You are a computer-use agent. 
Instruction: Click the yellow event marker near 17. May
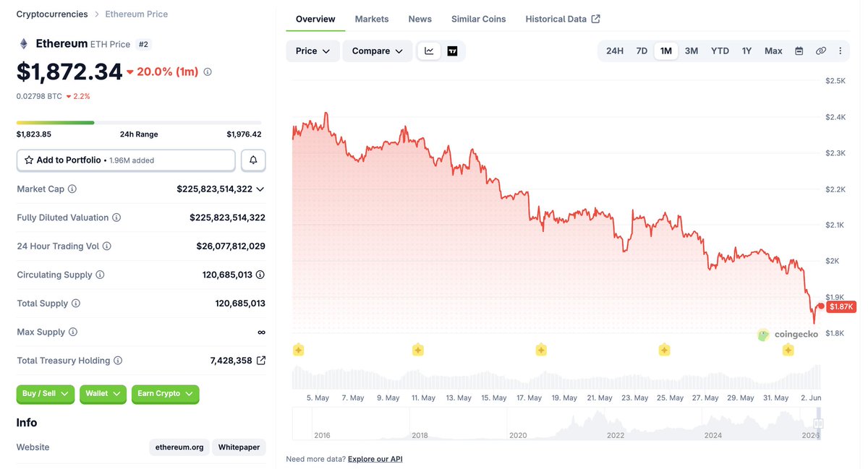coord(541,350)
